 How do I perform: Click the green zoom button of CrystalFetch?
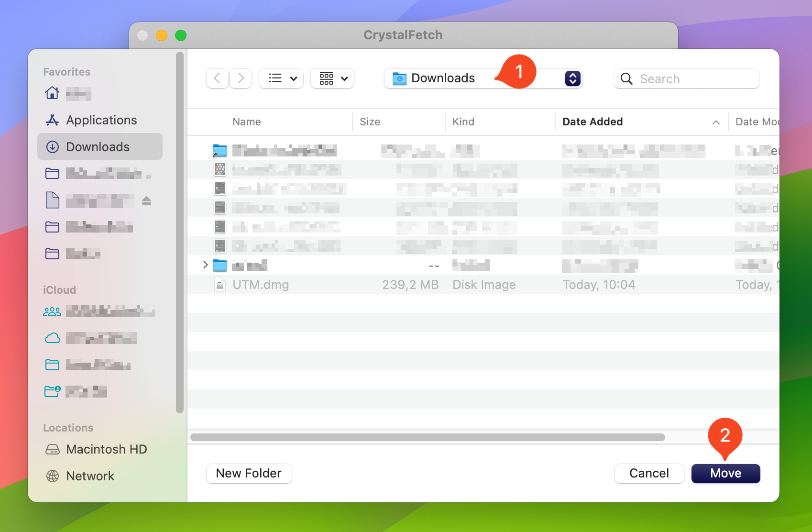point(181,35)
